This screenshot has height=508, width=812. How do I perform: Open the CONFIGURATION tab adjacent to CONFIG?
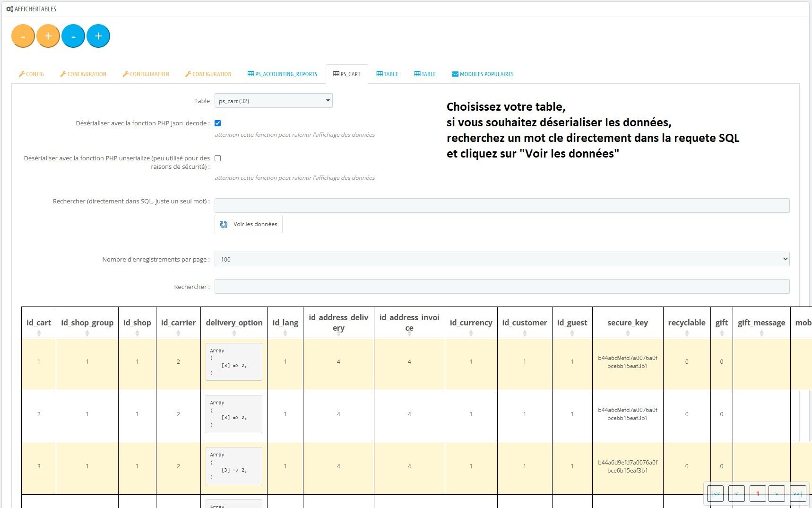click(x=83, y=74)
